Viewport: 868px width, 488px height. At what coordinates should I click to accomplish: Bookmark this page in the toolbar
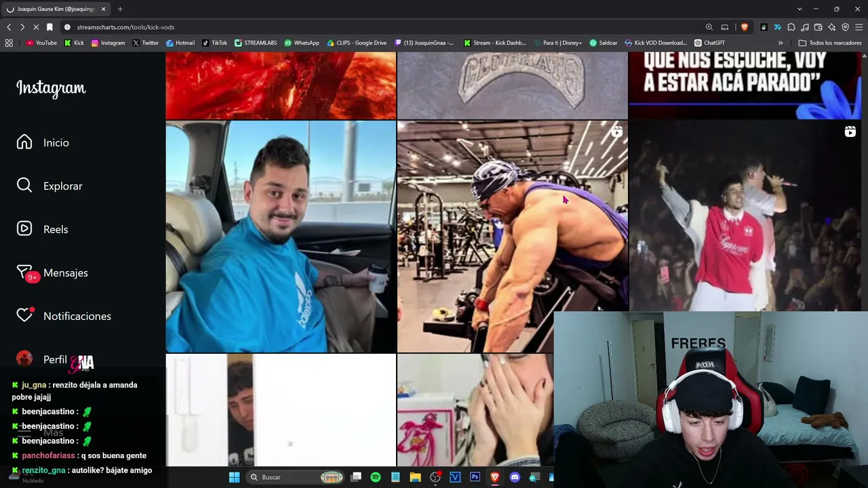tap(50, 27)
